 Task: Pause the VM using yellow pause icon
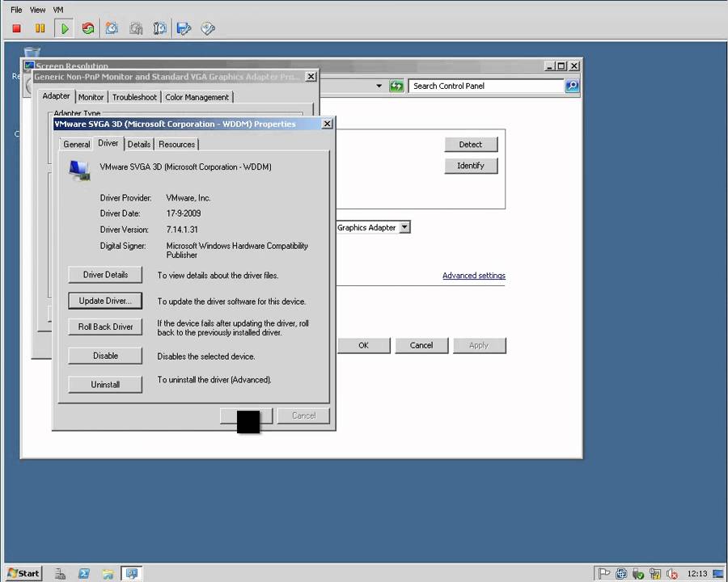point(40,28)
